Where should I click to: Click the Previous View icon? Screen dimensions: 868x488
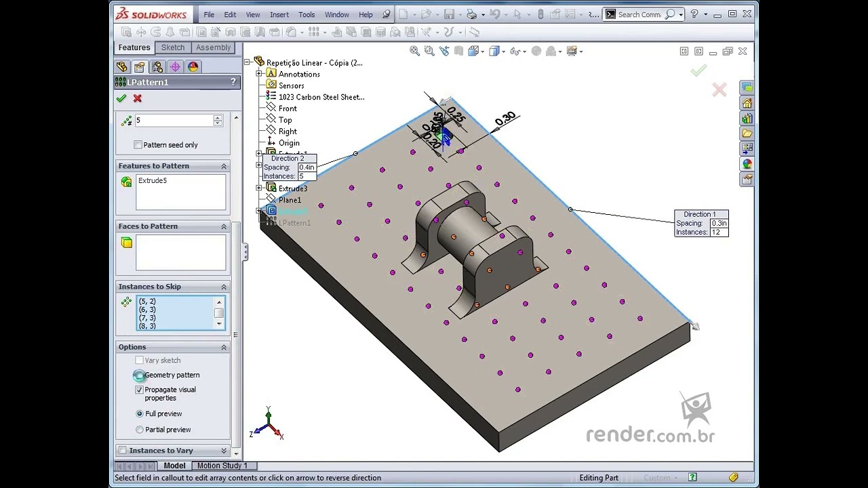(444, 51)
